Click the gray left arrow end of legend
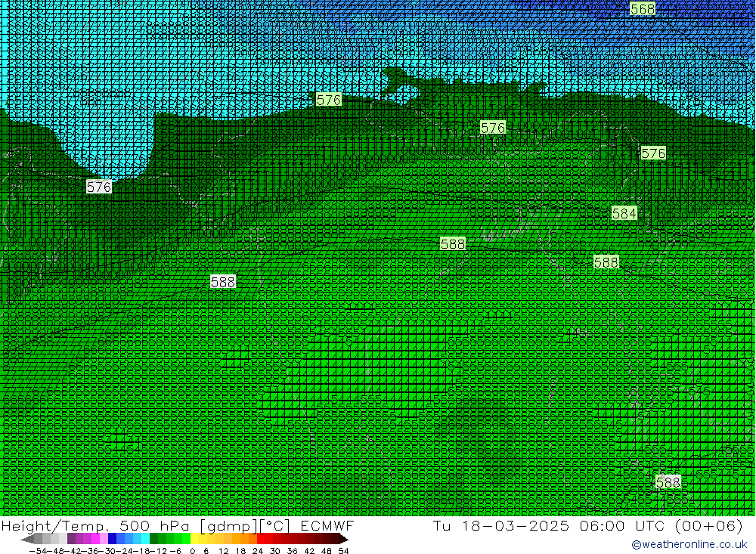 click(27, 539)
